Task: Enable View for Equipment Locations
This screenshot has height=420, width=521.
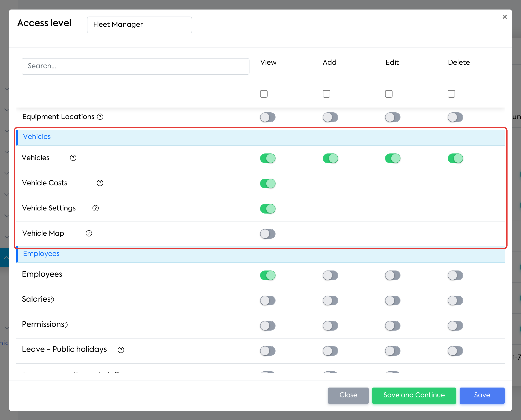Action: click(268, 117)
